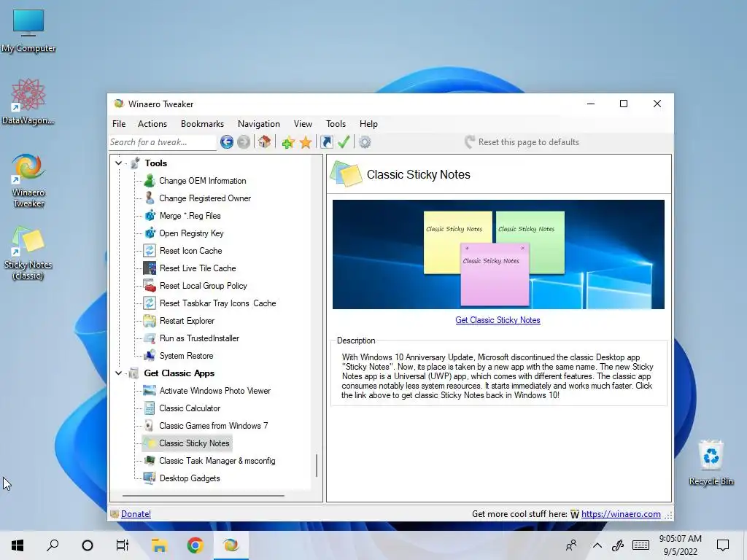This screenshot has height=560, width=747.
Task: Open the Actions menu
Action: tap(152, 124)
